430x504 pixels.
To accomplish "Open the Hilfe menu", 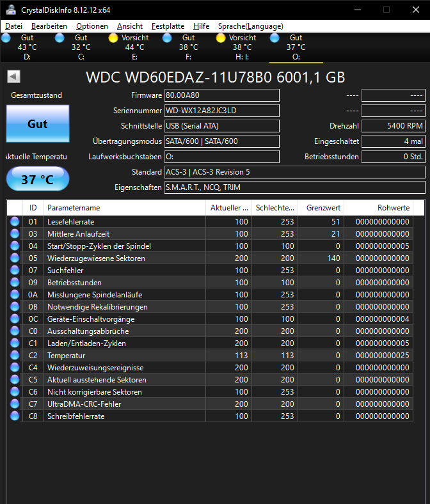I will point(202,26).
